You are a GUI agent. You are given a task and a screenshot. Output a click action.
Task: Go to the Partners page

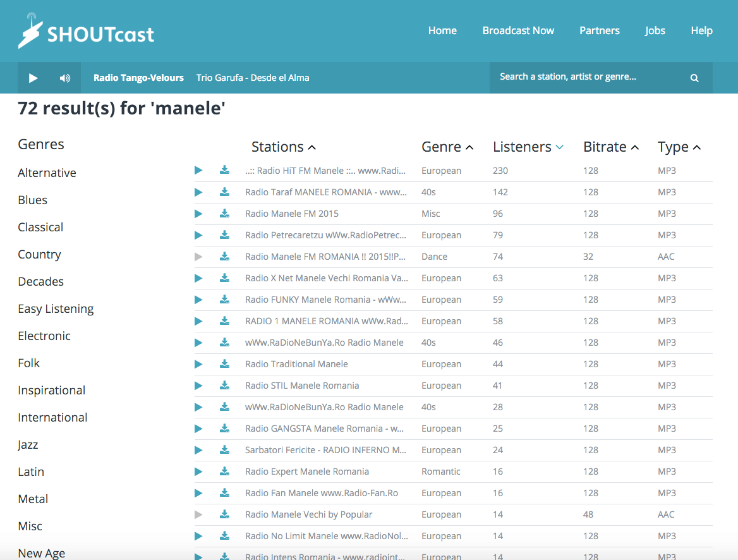[x=599, y=30]
